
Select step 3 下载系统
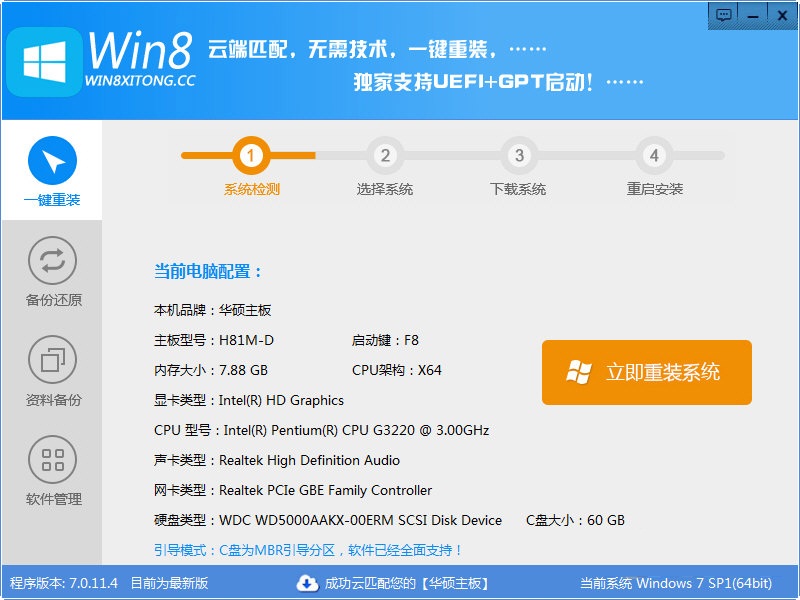(x=520, y=157)
